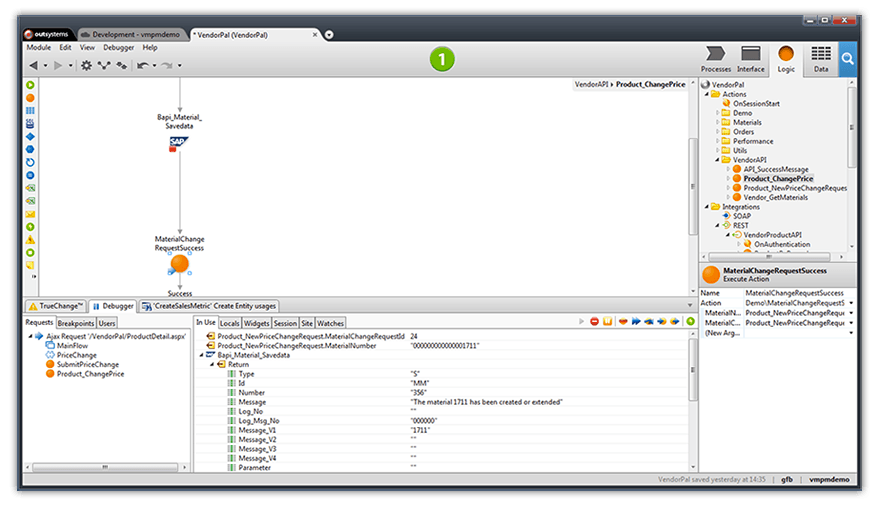Stop debugging with red stop icon
This screenshot has width=880, height=508.
594,322
